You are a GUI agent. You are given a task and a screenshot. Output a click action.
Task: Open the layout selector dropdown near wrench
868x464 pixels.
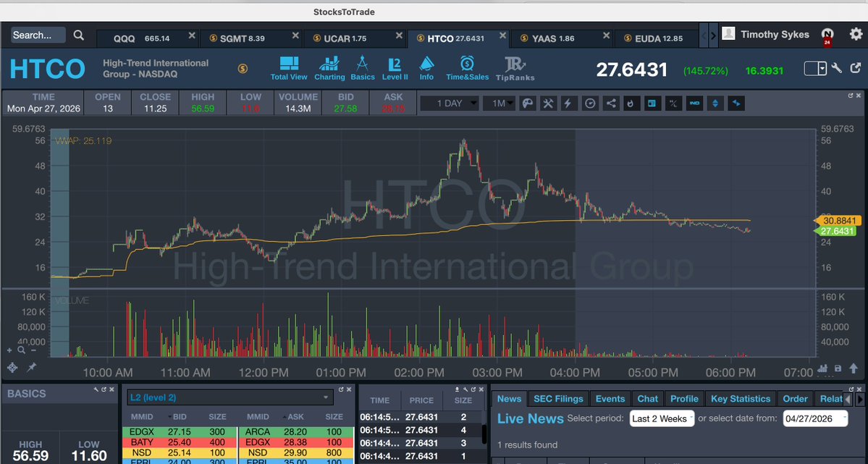(x=815, y=68)
